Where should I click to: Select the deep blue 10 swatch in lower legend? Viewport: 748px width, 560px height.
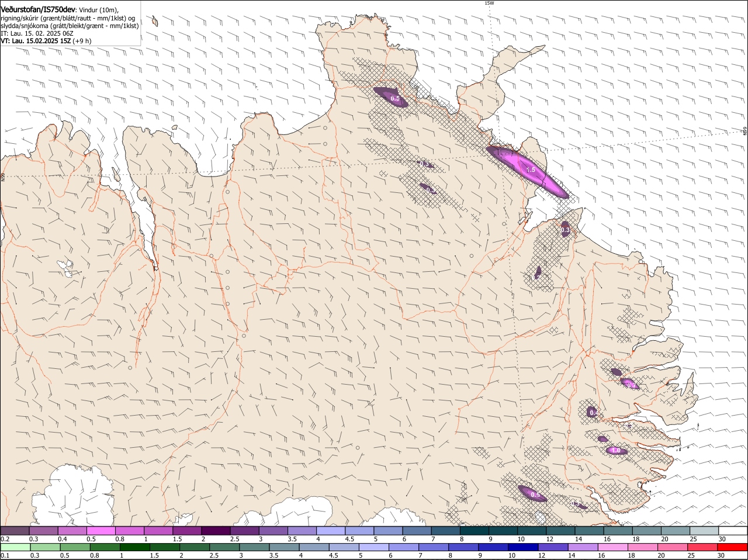tap(524, 547)
